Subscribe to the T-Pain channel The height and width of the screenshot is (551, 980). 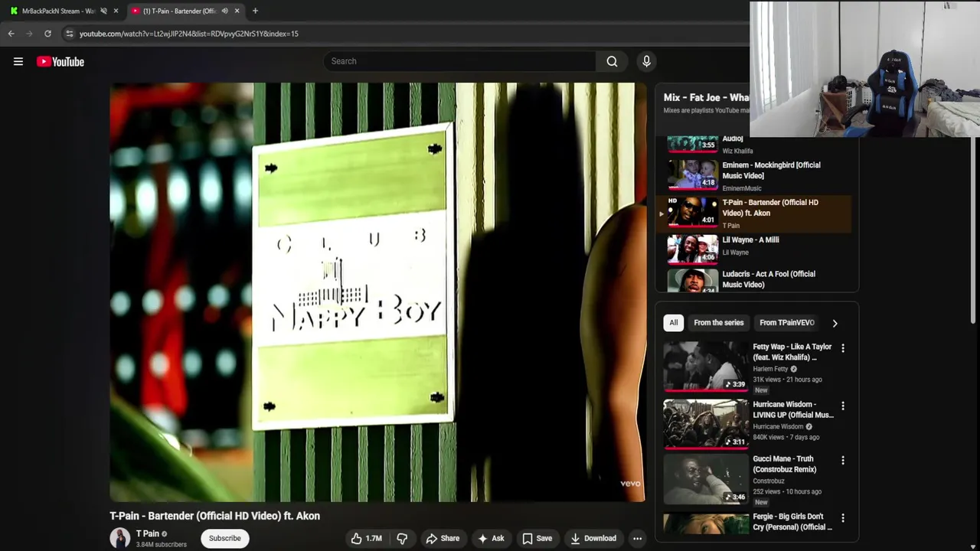coord(225,538)
